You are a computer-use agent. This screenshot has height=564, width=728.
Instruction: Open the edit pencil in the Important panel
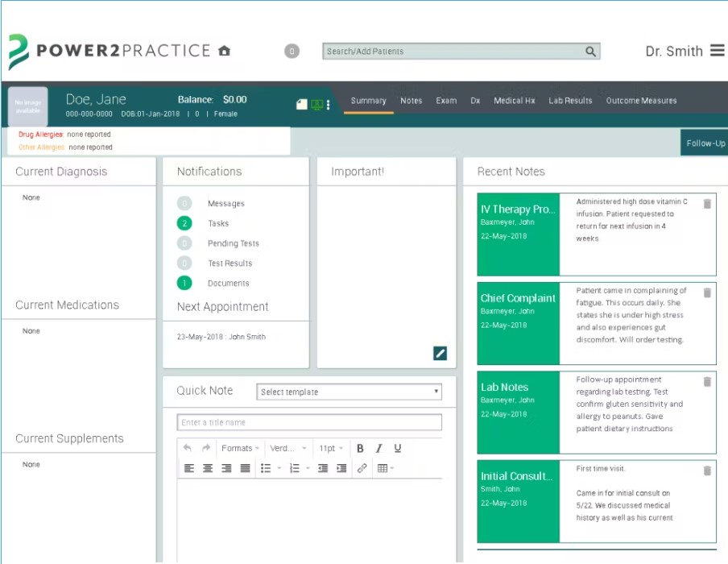440,353
